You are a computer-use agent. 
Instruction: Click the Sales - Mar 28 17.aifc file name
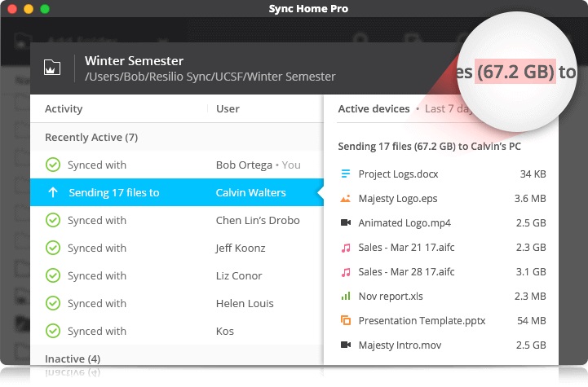coord(406,271)
